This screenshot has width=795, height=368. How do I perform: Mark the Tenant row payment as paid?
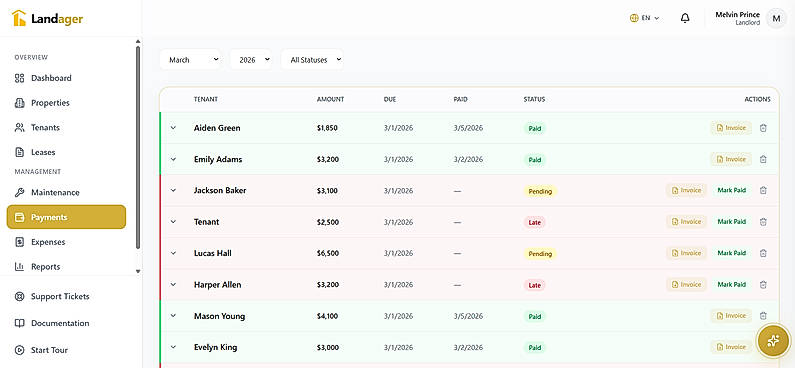click(732, 222)
